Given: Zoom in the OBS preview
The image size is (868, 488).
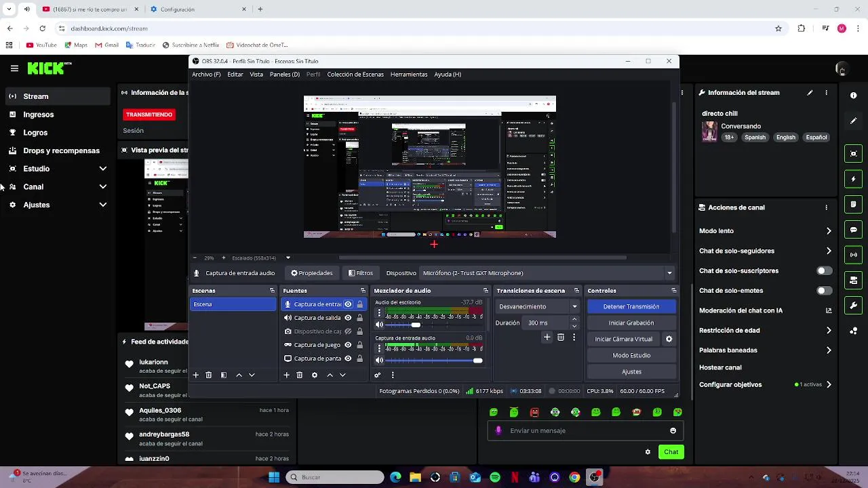Looking at the screenshot, I should (x=223, y=258).
